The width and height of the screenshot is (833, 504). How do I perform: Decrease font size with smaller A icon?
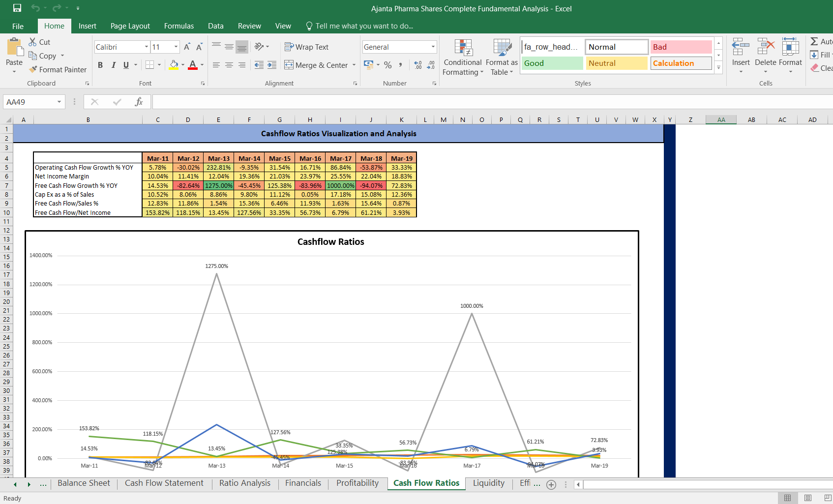point(199,47)
